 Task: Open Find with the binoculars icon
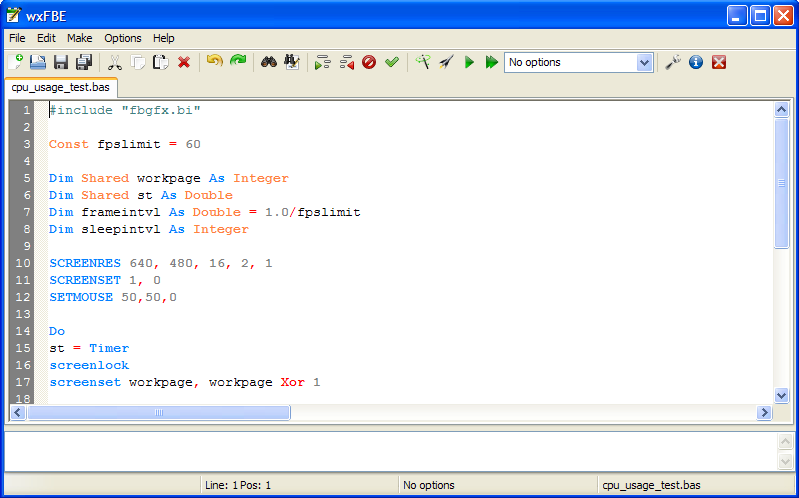tap(268, 62)
